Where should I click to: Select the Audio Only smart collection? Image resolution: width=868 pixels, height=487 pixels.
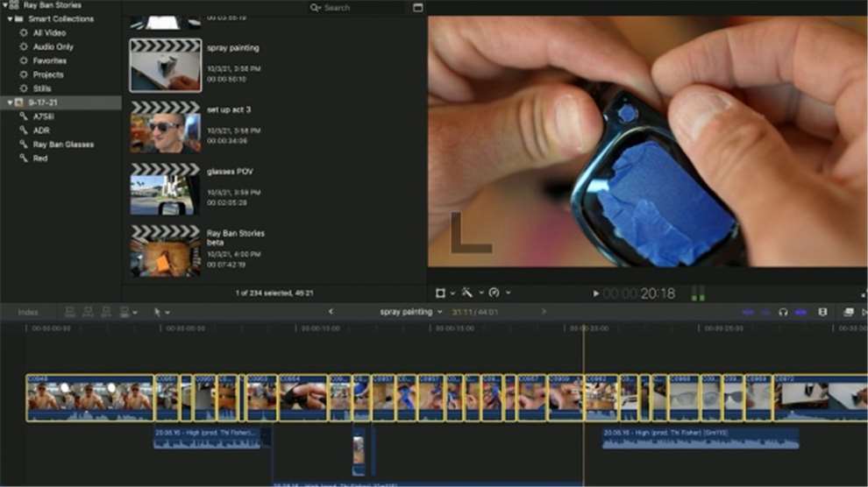click(x=53, y=47)
